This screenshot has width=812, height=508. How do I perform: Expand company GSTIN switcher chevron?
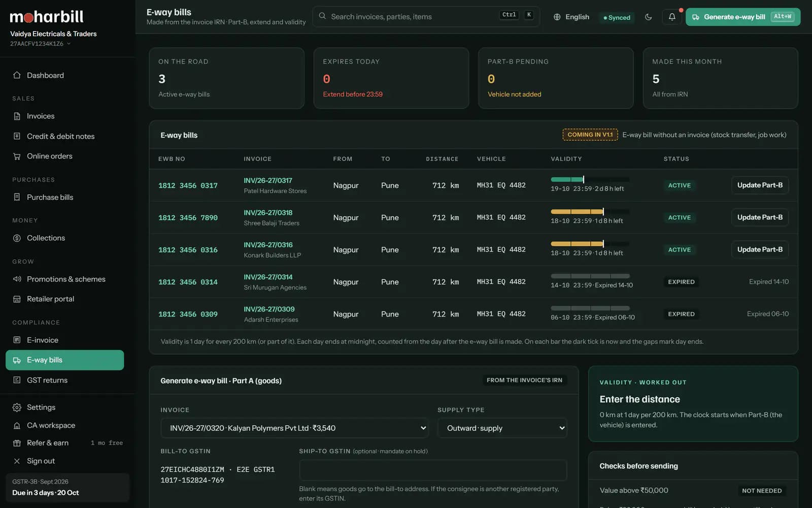click(x=69, y=44)
